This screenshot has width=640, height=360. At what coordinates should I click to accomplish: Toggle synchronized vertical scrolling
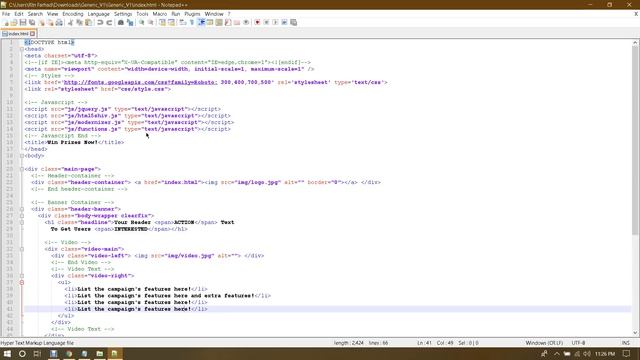click(x=162, y=22)
